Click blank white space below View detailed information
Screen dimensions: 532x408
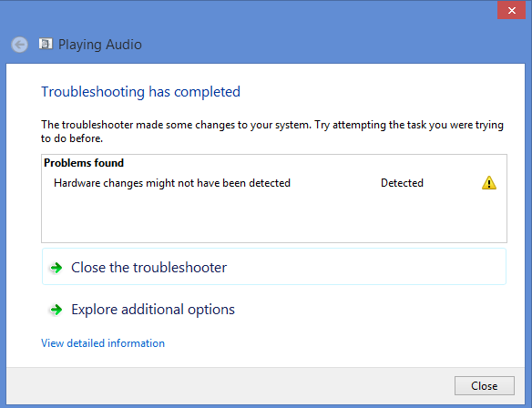click(x=265, y=359)
